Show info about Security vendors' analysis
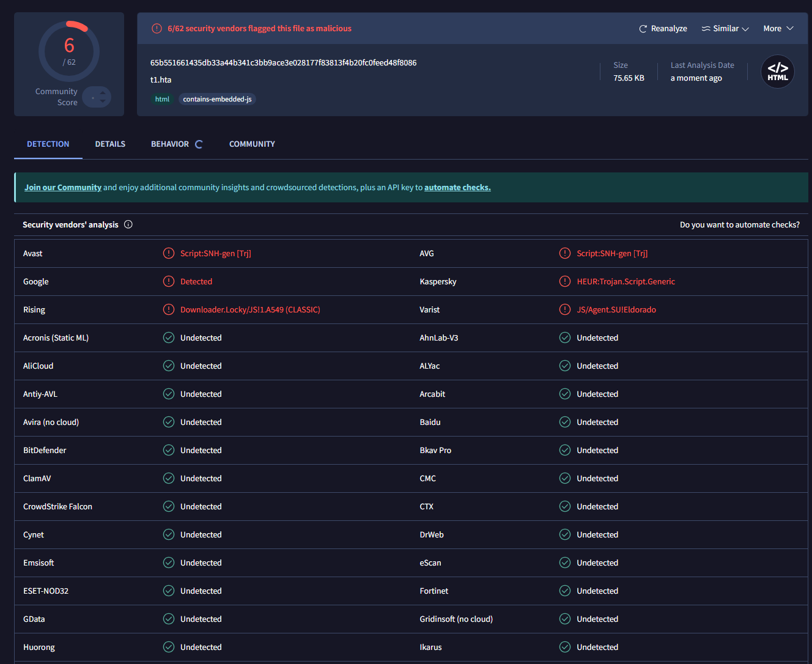The height and width of the screenshot is (664, 812). [x=128, y=224]
